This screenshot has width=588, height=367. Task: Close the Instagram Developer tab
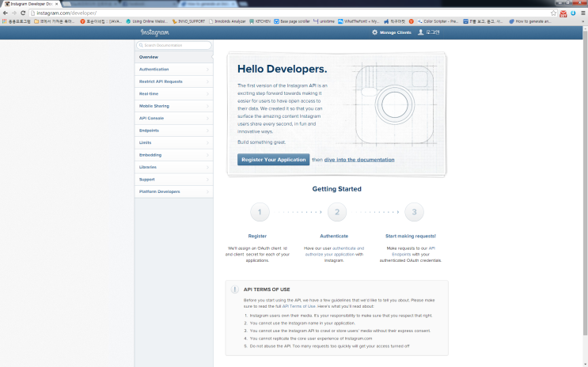(57, 4)
